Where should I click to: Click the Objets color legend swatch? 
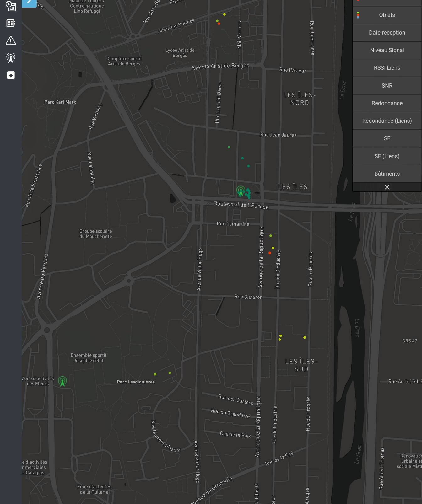click(x=358, y=15)
